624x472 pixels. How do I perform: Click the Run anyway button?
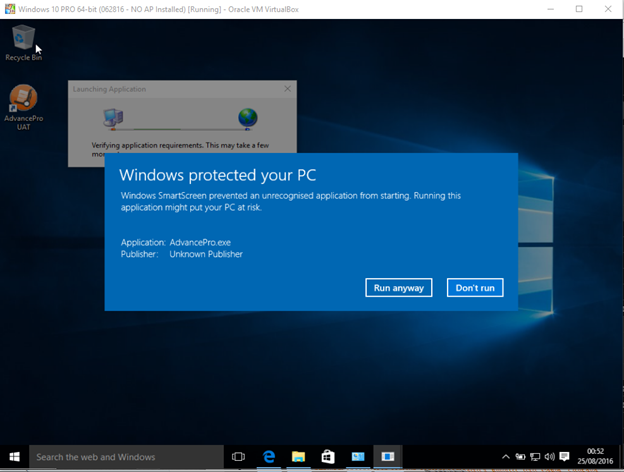click(398, 288)
